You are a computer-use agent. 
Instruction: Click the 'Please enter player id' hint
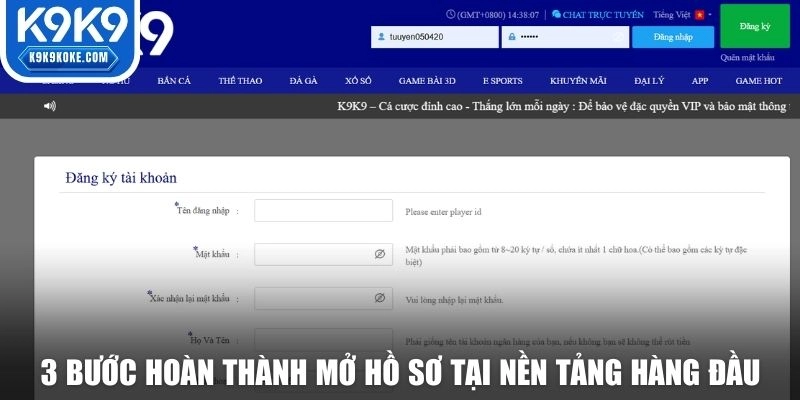[443, 211]
